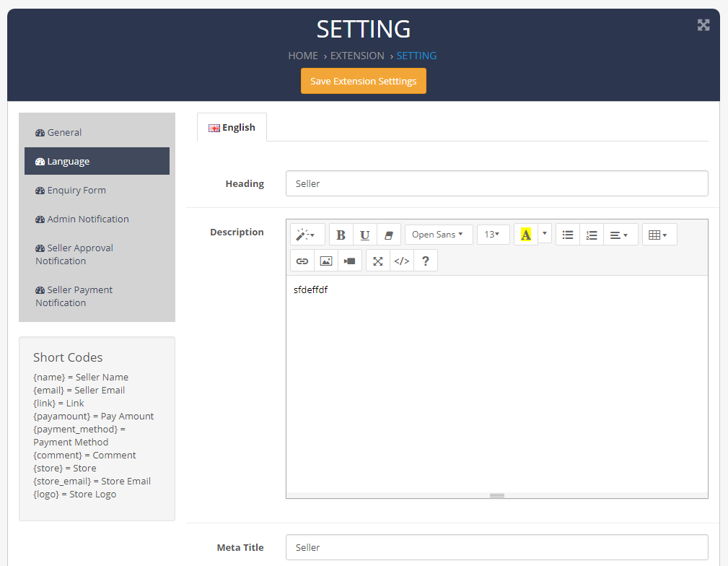Click the '{link} = Link' short code
The height and width of the screenshot is (566, 728).
[58, 404]
